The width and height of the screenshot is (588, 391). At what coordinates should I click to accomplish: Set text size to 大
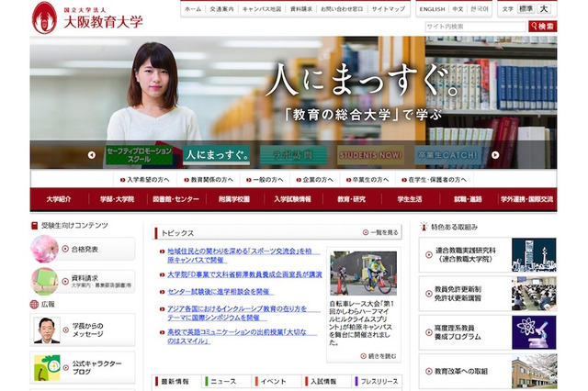[544, 8]
